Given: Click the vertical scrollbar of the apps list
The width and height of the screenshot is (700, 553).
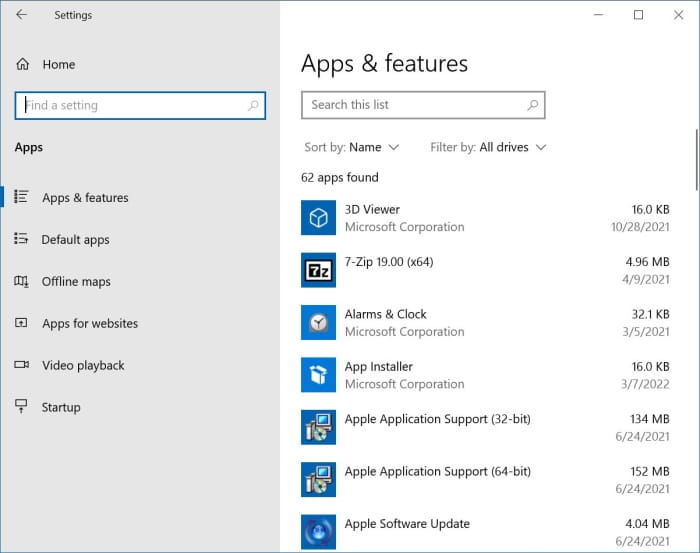Looking at the screenshot, I should (x=696, y=159).
